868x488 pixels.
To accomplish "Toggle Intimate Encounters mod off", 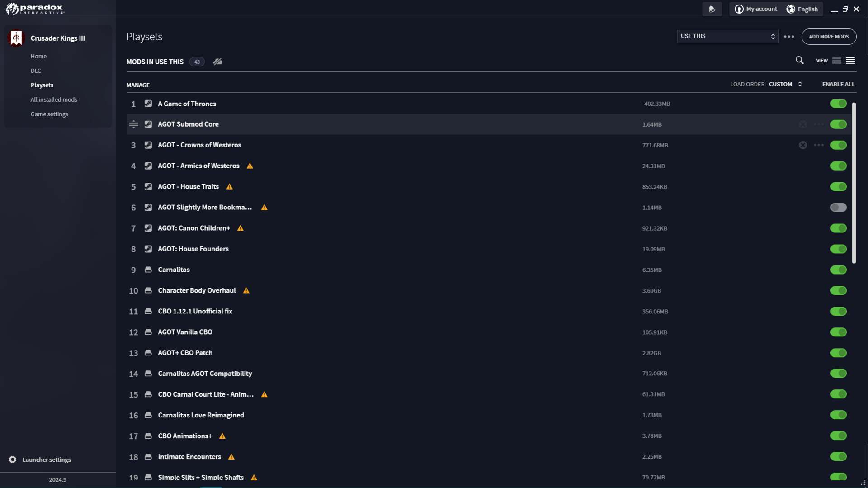I will 838,457.
